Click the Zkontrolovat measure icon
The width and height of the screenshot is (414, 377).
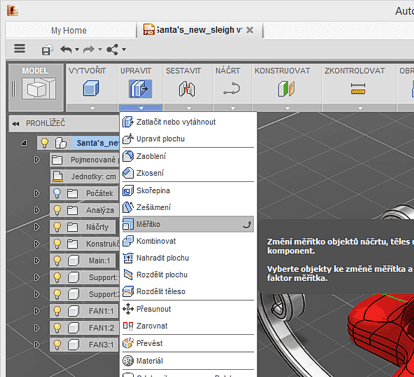pos(358,89)
